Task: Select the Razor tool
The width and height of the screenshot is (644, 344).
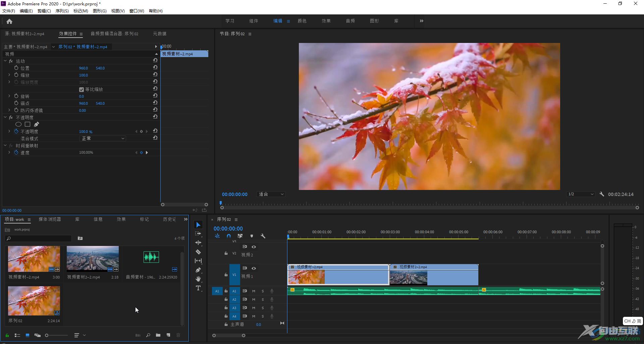Action: 198,252
